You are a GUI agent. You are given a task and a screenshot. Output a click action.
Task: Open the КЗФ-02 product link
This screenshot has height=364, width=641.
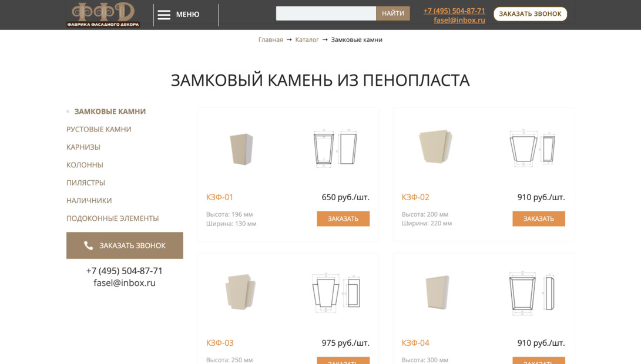click(415, 197)
